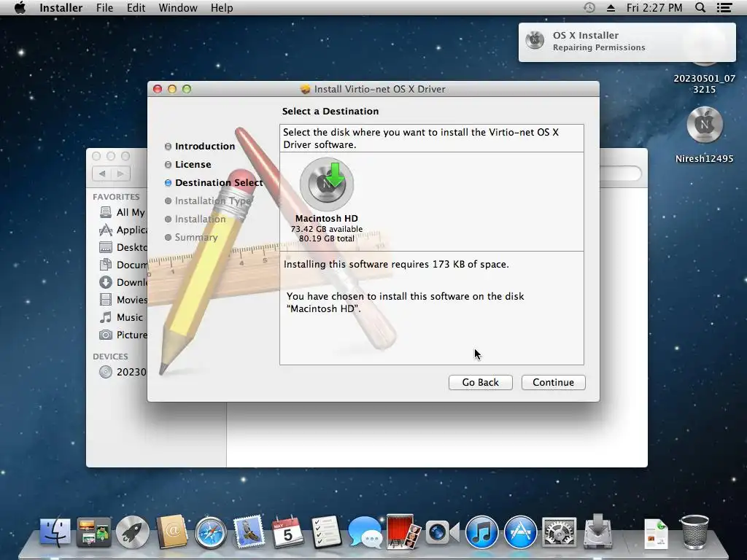Open Calendar icon in the Dock
The image size is (747, 560).
(287, 532)
